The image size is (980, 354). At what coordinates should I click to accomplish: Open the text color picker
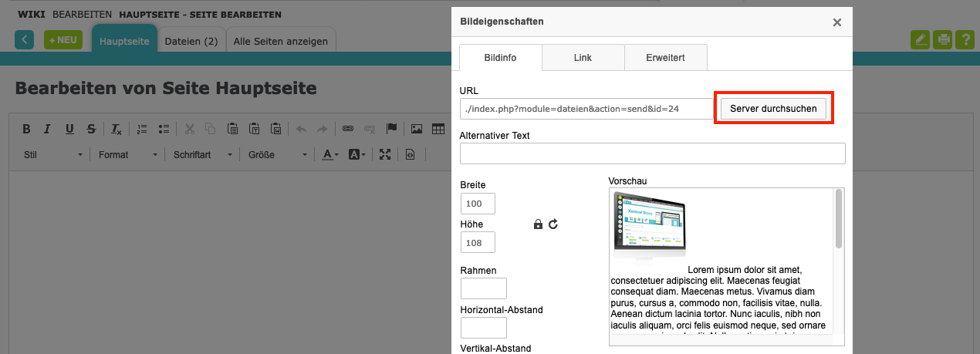pos(330,154)
